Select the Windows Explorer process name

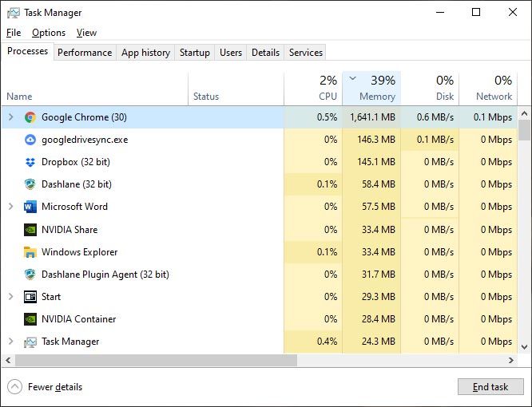[x=79, y=252]
